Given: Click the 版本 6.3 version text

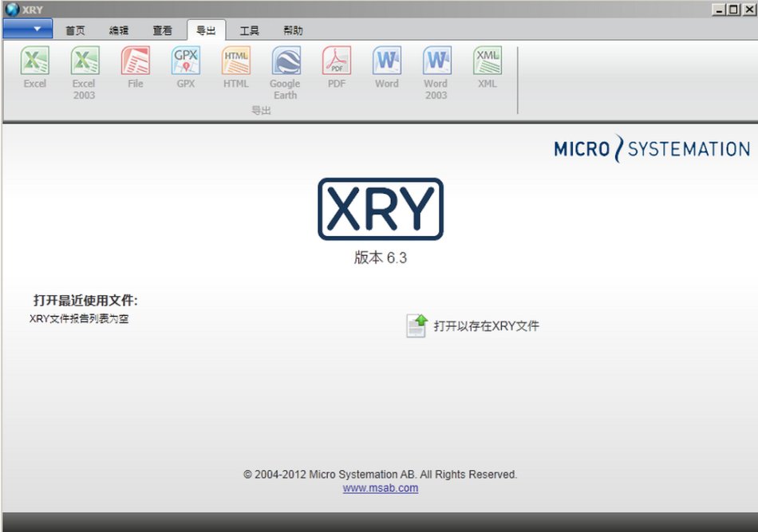Looking at the screenshot, I should 381,258.
